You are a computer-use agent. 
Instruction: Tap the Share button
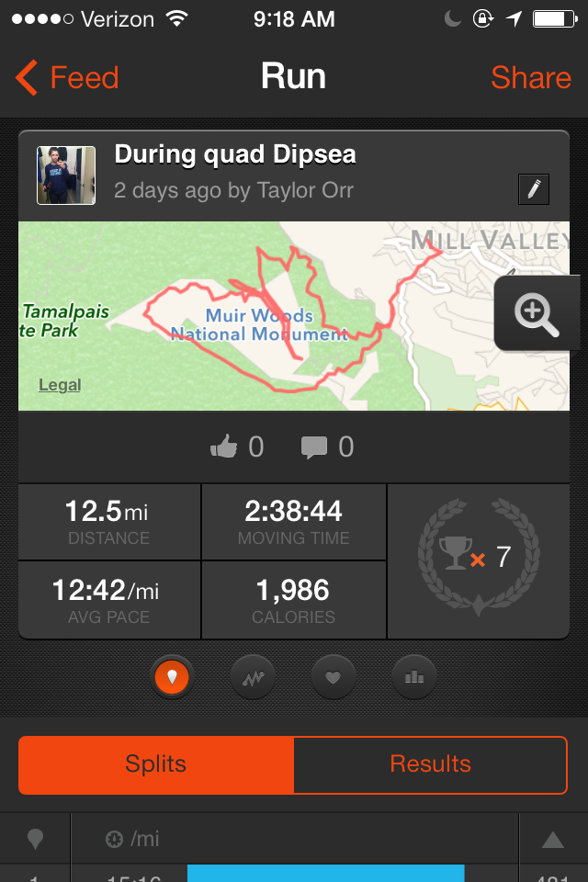coord(531,78)
